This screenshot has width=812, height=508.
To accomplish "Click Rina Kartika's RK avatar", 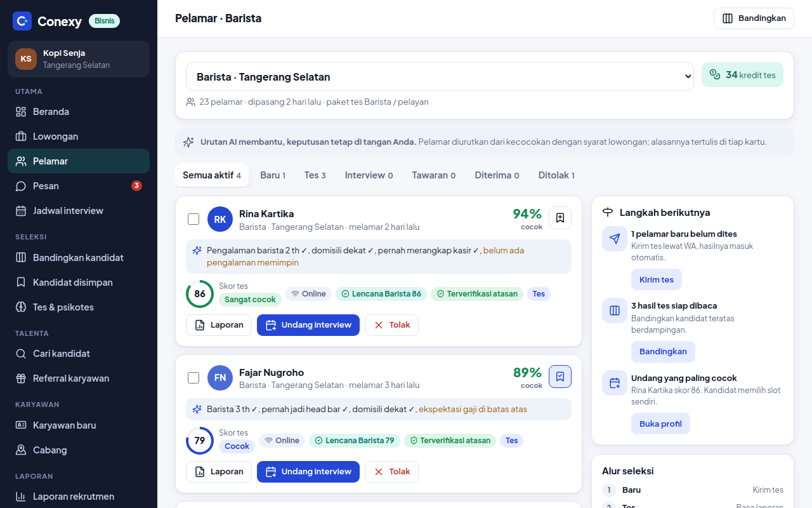I will click(220, 219).
